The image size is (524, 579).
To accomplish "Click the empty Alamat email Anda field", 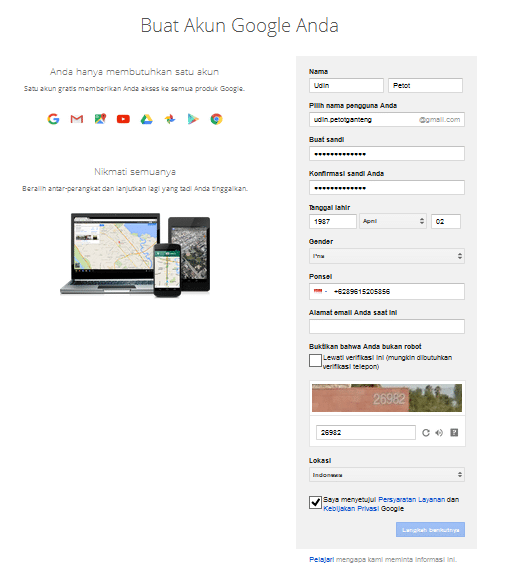I will pos(387,326).
